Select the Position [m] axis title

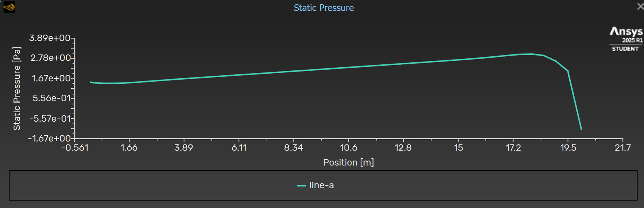pyautogui.click(x=349, y=163)
